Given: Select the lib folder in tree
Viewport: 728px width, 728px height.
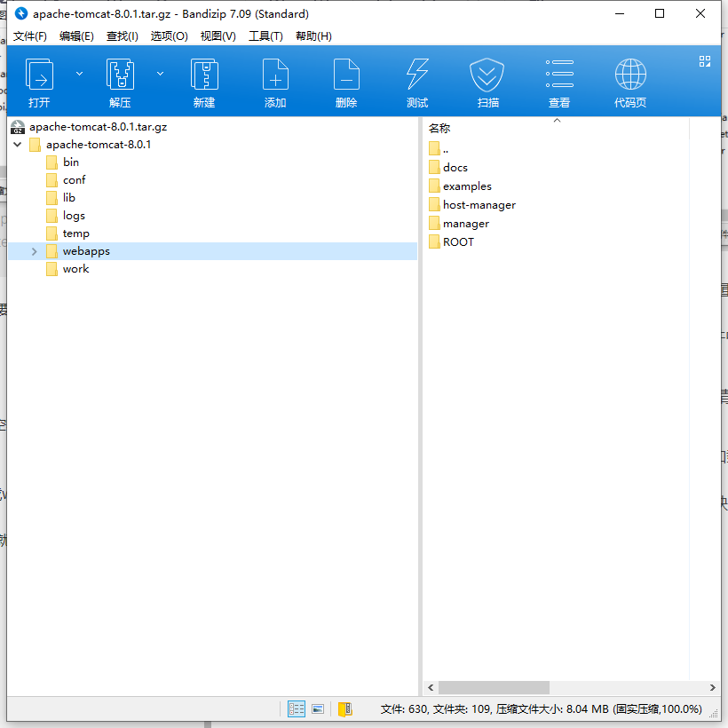Looking at the screenshot, I should (69, 198).
